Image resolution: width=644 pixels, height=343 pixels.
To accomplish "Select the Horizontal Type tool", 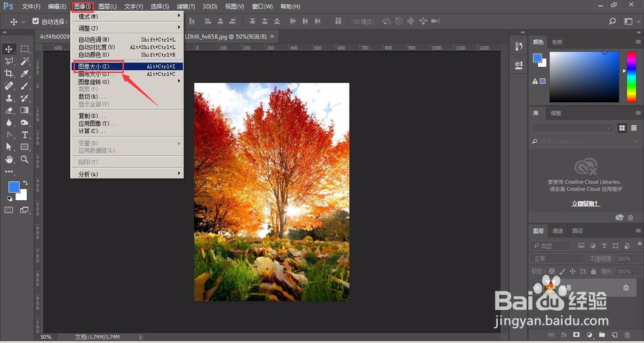I will point(24,134).
